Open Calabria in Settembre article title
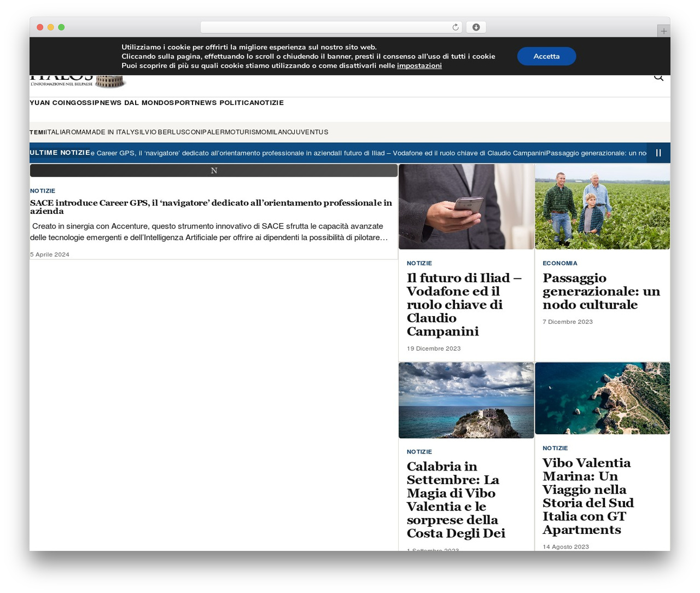 coord(456,500)
